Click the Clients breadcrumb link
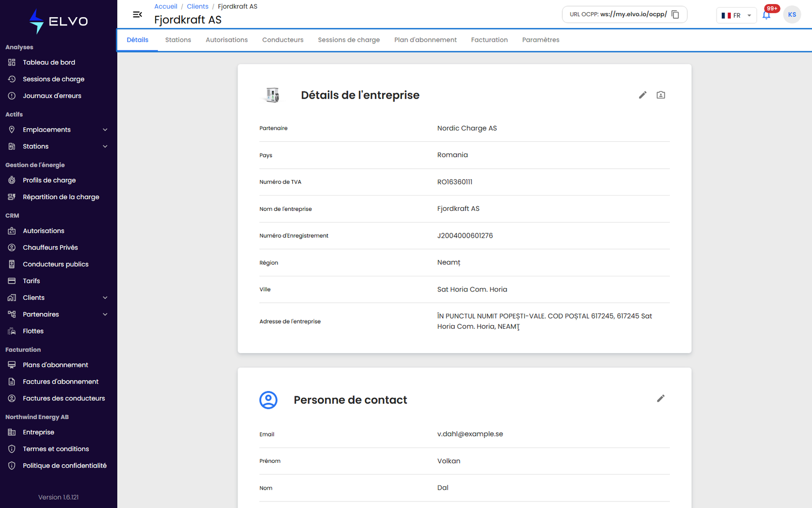 (197, 7)
